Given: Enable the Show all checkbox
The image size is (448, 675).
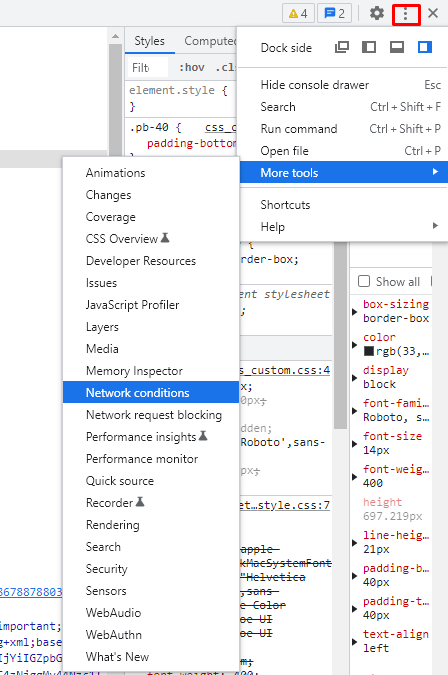Looking at the screenshot, I should pyautogui.click(x=364, y=282).
